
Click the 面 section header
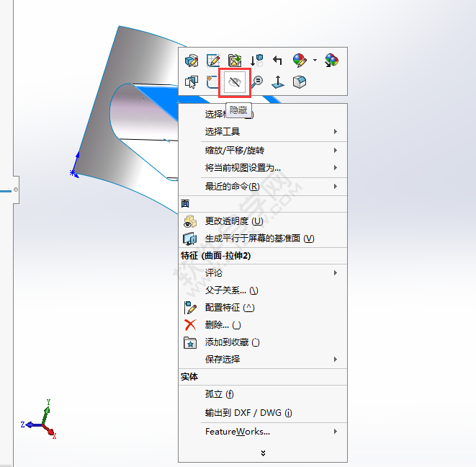coord(185,203)
